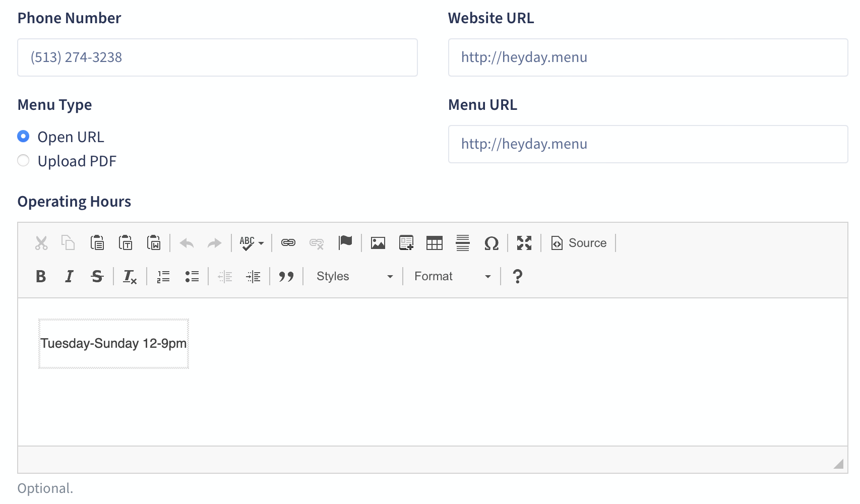Image resolution: width=860 pixels, height=504 pixels.
Task: Insert an image via picture icon
Action: click(378, 243)
